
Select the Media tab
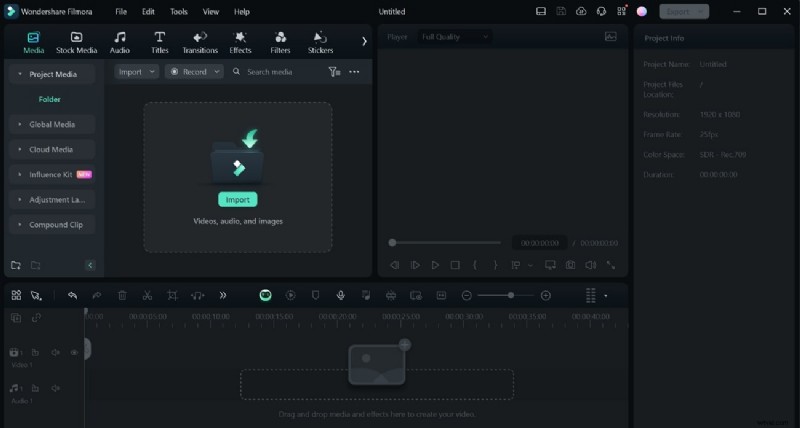[34, 42]
